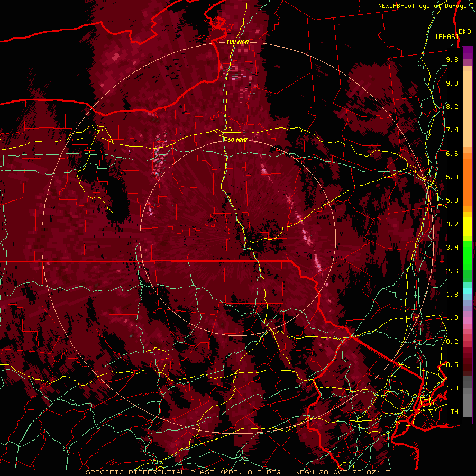Select the 4.2 scale value

tap(452, 224)
